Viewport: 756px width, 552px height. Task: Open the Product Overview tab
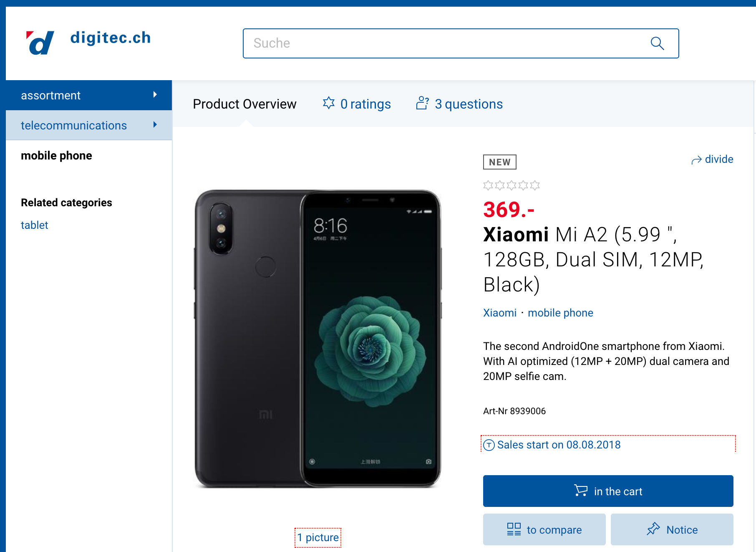[244, 104]
